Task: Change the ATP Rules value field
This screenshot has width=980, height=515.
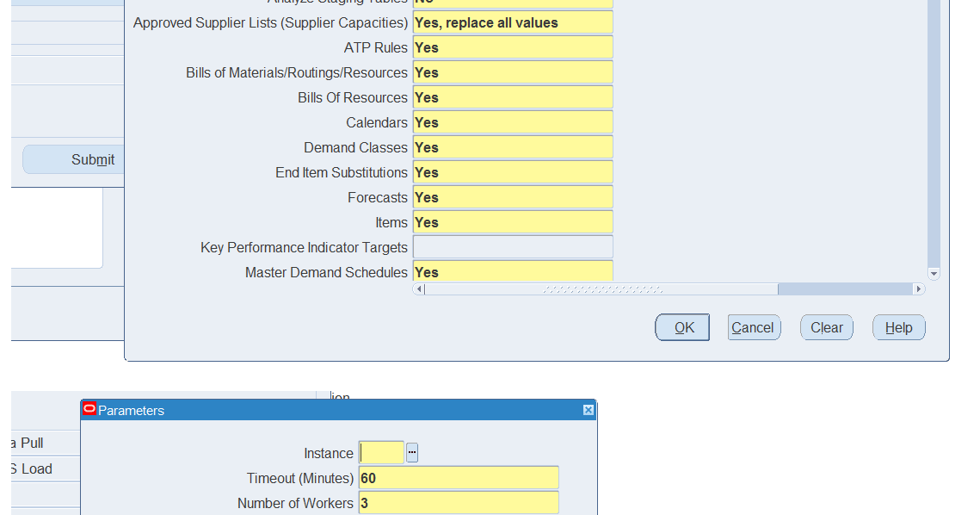Action: 512,47
